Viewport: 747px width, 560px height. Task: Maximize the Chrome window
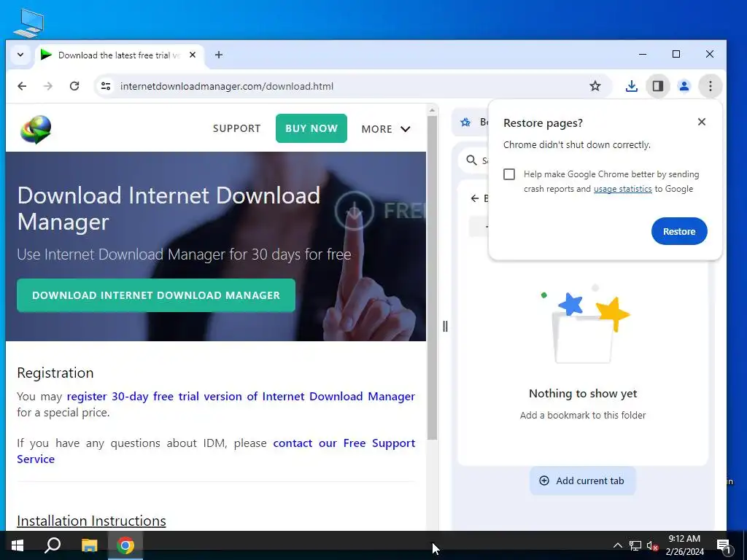coord(676,54)
